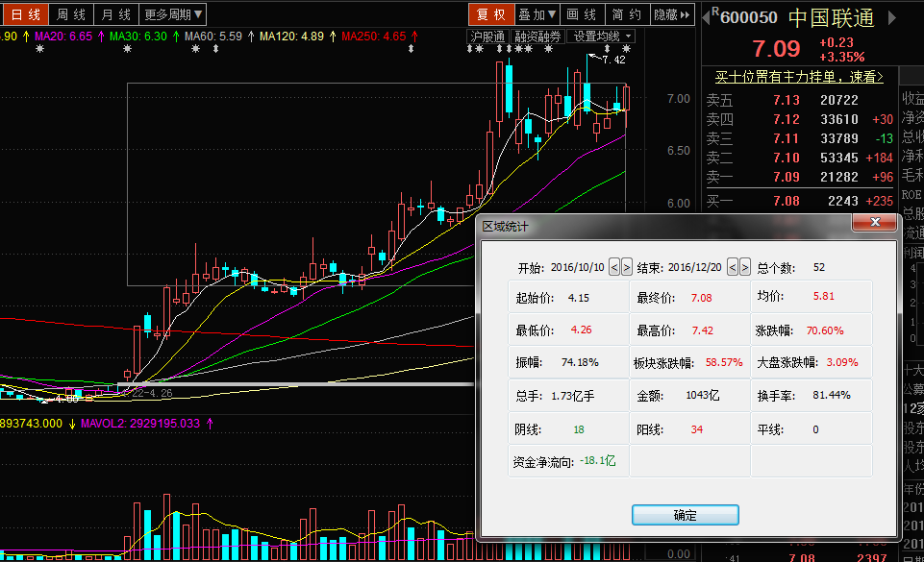Open the 叠加 overlay dropdown

537,14
